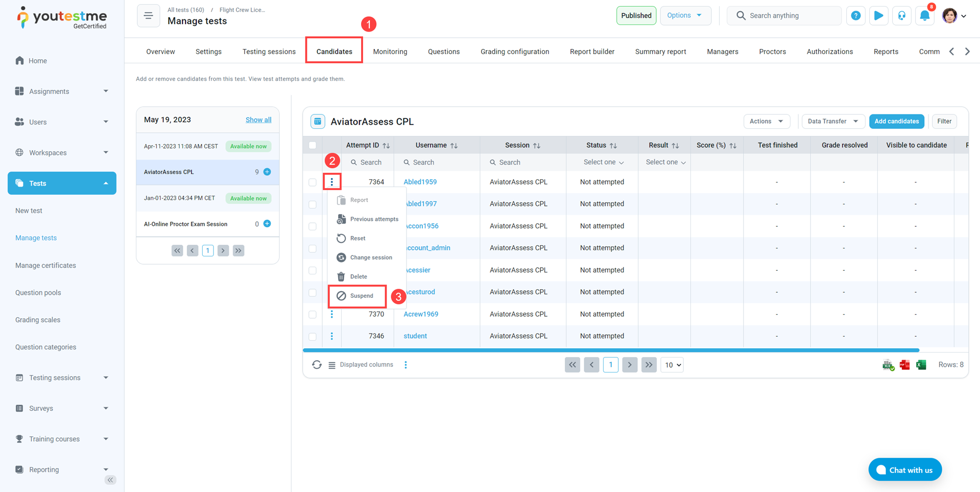The image size is (980, 492).
Task: Export table as PDF icon
Action: tap(904, 365)
